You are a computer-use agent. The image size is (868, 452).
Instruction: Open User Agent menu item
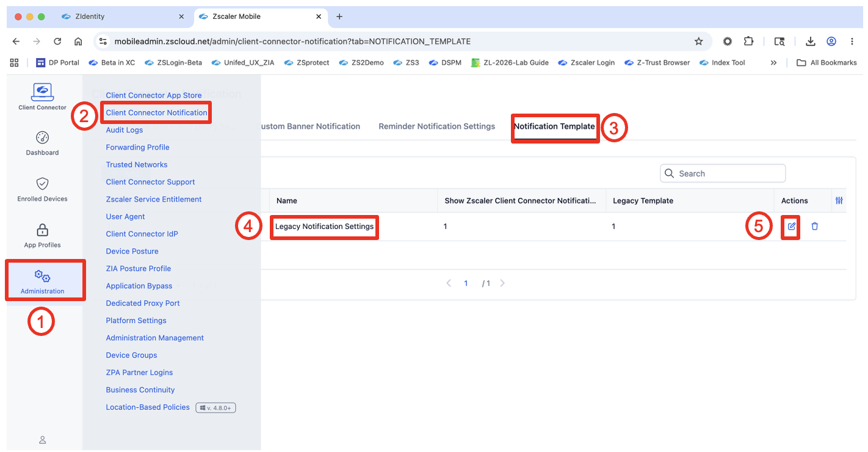click(x=125, y=216)
